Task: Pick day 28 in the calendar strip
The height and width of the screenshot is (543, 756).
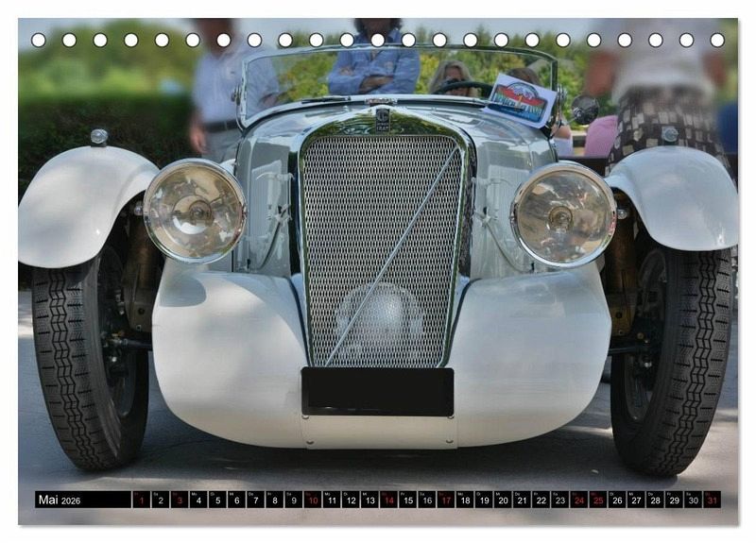Action: (x=656, y=500)
